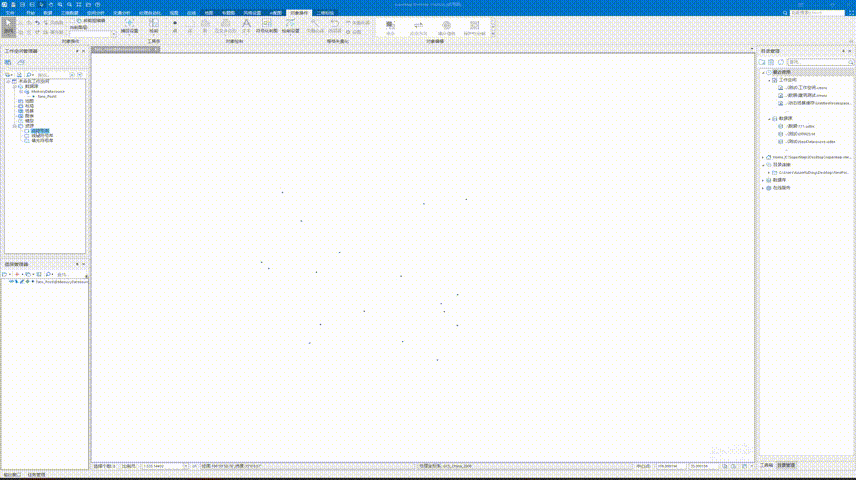Select 线型符号库 in workspace tree
The height and width of the screenshot is (480, 856).
click(x=42, y=135)
